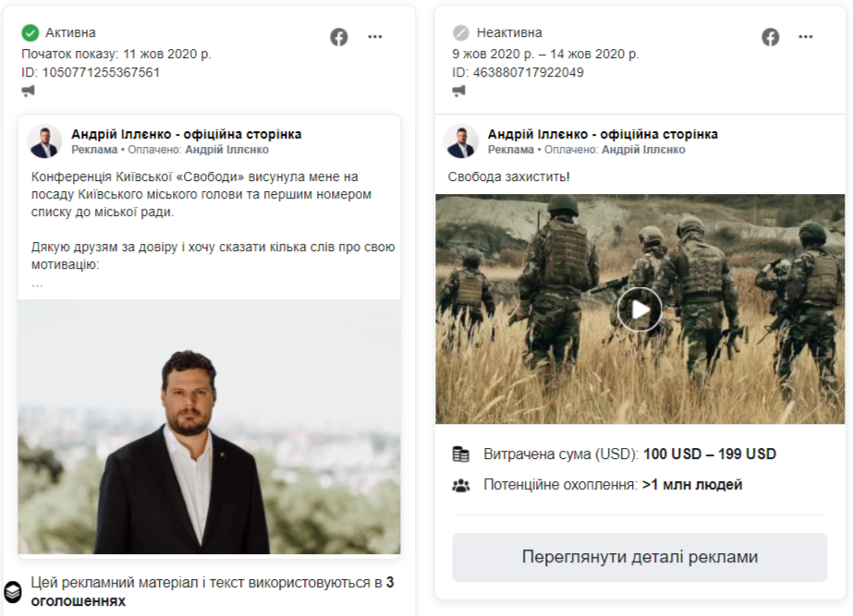Viewport: 853px width, 616px height.
Task: Click the money icon next to Витрачена сума
Action: coord(461,454)
